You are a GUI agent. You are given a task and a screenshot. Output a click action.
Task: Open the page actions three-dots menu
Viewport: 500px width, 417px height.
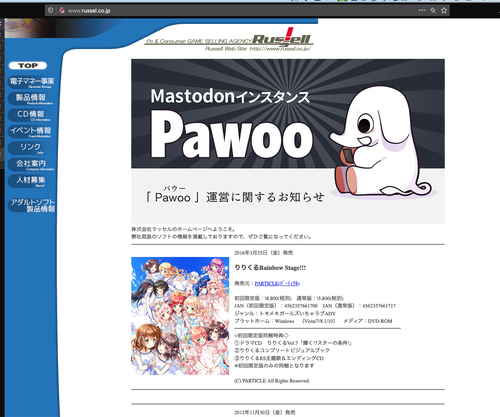tap(422, 10)
